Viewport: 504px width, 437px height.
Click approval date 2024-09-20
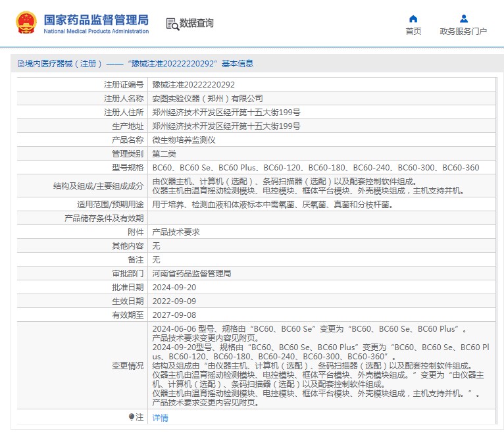174,288
